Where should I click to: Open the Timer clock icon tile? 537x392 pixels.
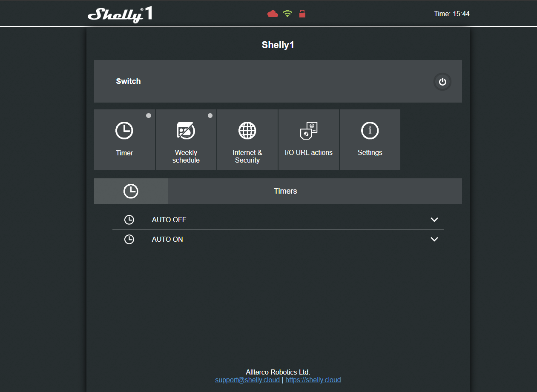[x=124, y=130]
